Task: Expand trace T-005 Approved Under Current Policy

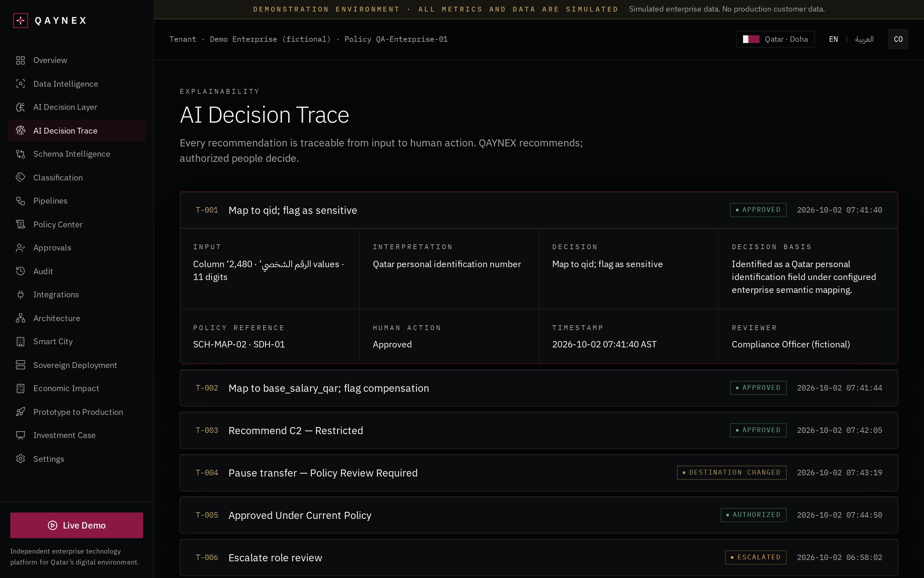Action: [539, 515]
